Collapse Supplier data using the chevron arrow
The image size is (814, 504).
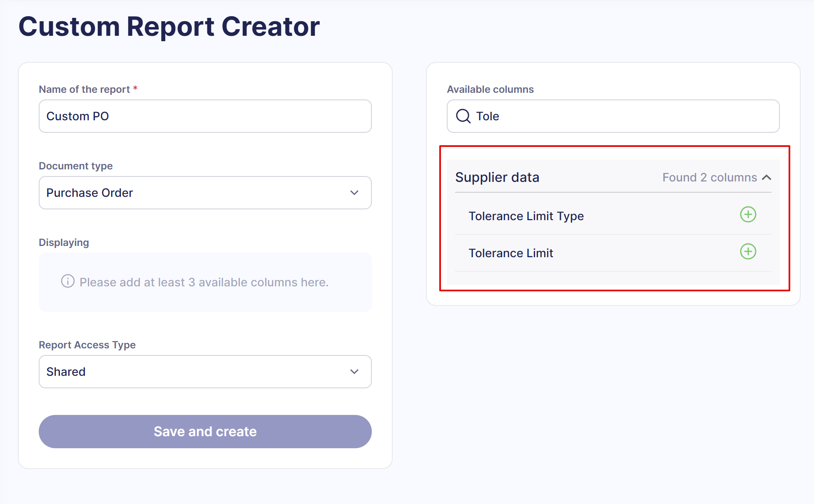(767, 178)
